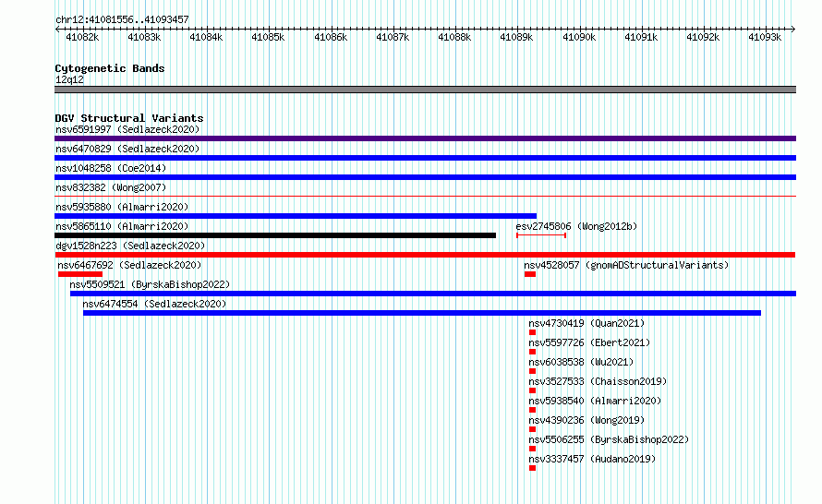The image size is (822, 504).
Task: Click the 41085k ruler position
Action: [268, 37]
